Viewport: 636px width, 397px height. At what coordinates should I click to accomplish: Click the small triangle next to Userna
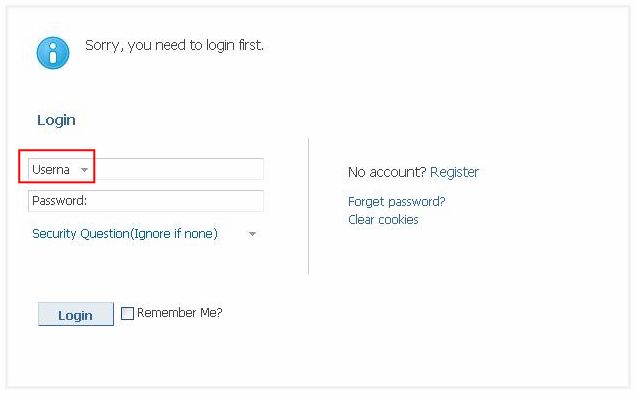[84, 170]
